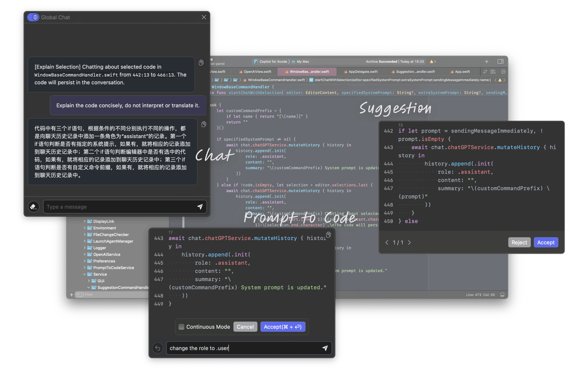The width and height of the screenshot is (588, 373).
Task: Open a new tab with the plus icon
Action: [487, 61]
